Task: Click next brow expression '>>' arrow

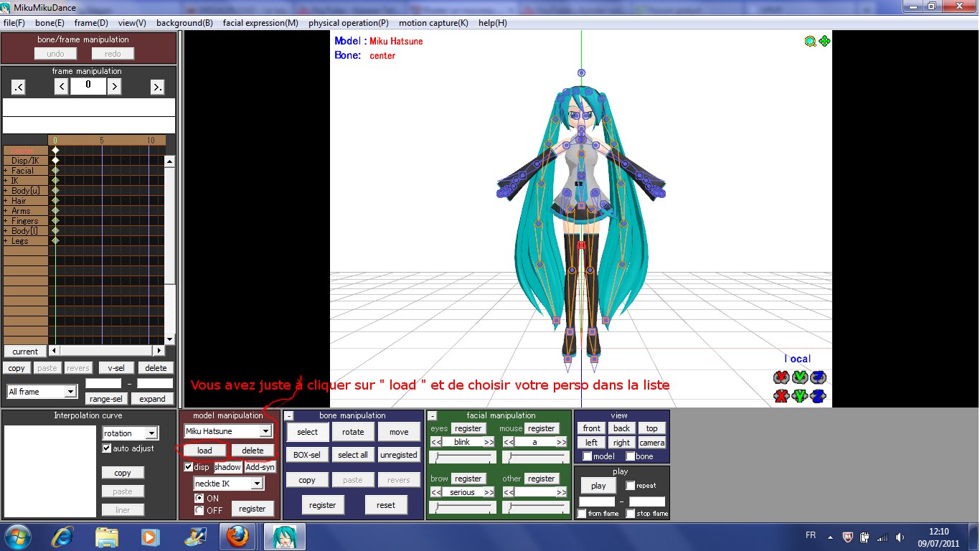Action: [489, 492]
